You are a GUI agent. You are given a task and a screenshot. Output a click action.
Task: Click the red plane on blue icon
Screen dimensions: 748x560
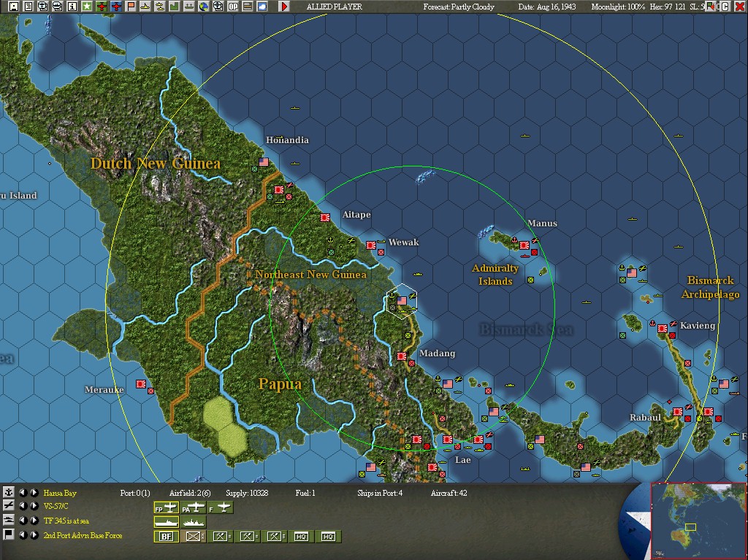[116, 6]
